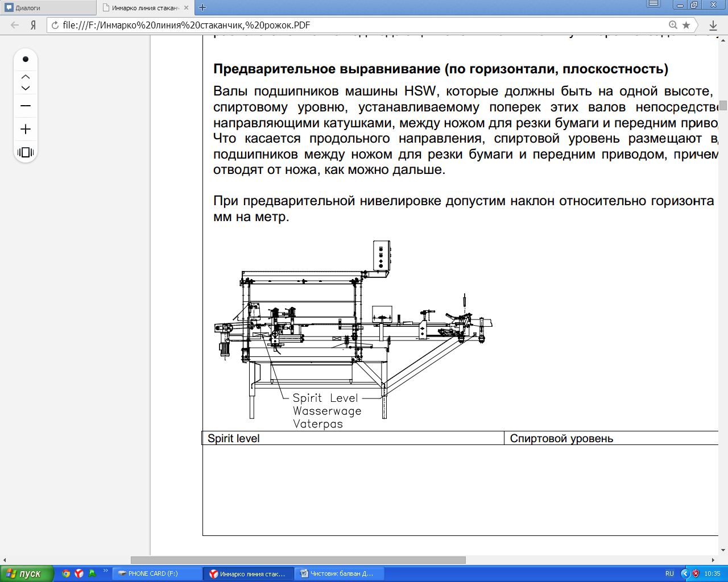Close the 'Инмарко линия стаканчик' tab
The width and height of the screenshot is (728, 582).
(x=186, y=8)
